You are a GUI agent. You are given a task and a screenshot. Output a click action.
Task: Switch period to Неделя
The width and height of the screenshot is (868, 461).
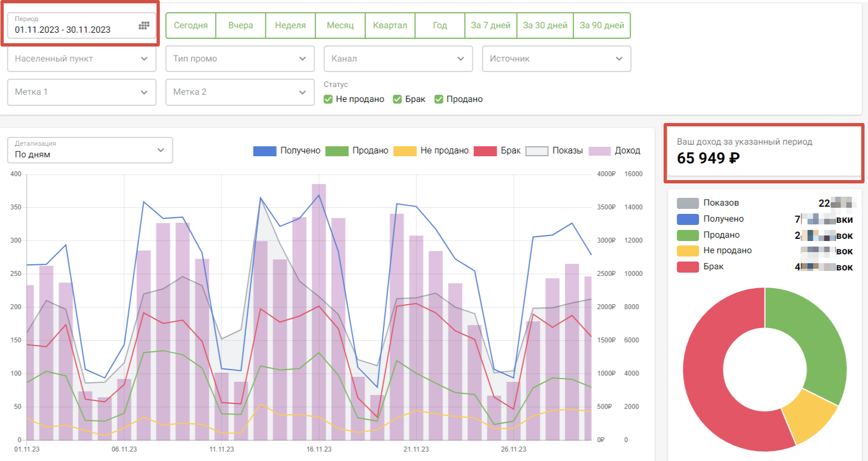[x=290, y=25]
